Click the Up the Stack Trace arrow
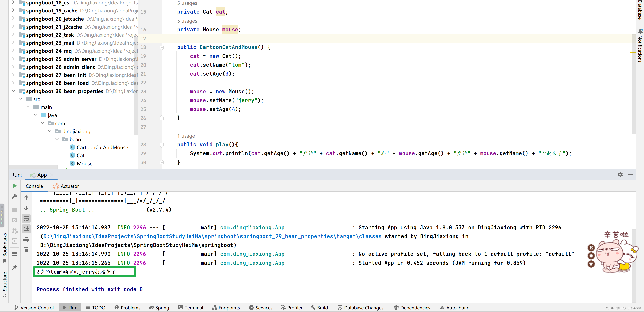This screenshot has width=644, height=312. pyautogui.click(x=26, y=198)
